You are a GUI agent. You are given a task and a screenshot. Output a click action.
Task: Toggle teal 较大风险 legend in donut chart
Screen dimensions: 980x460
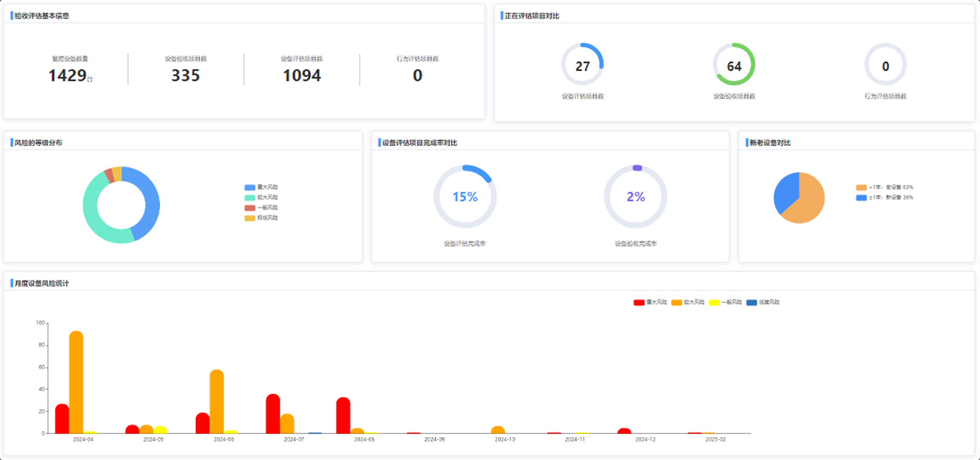261,198
